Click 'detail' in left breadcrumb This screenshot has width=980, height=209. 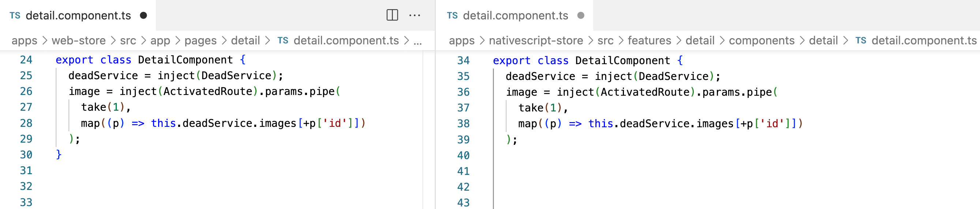[246, 40]
